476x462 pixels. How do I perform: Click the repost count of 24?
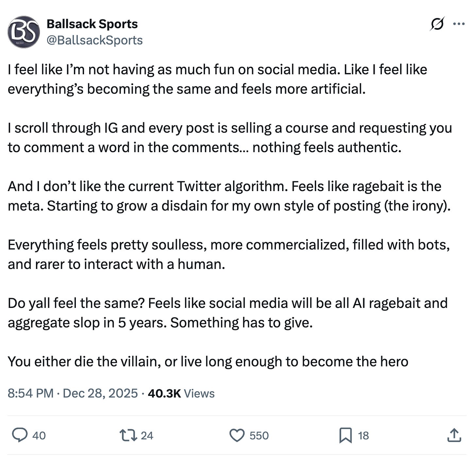click(x=147, y=435)
